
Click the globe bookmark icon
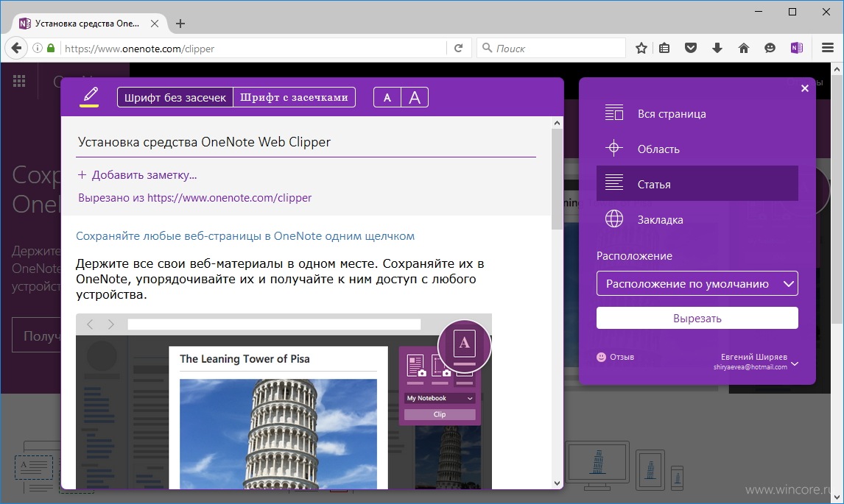(x=613, y=219)
